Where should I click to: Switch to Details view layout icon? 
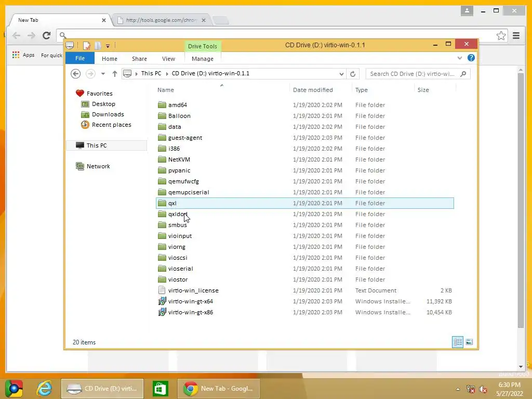click(458, 342)
